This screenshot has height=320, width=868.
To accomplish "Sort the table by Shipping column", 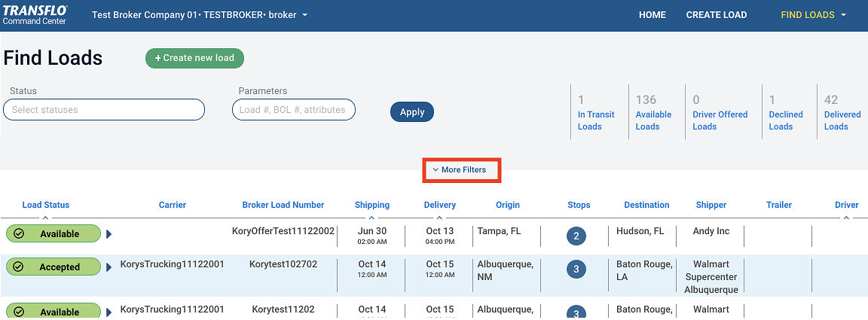I will click(372, 205).
